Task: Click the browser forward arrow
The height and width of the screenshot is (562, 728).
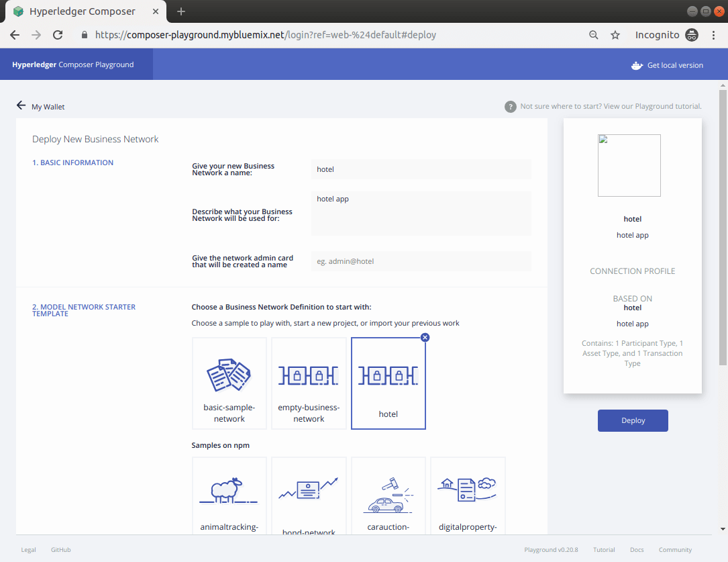Action: [x=36, y=35]
